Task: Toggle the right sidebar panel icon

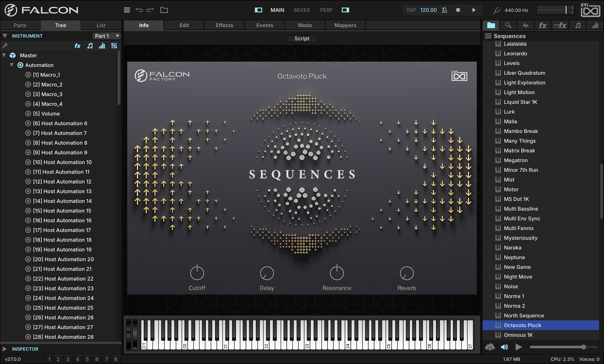Action: point(345,10)
